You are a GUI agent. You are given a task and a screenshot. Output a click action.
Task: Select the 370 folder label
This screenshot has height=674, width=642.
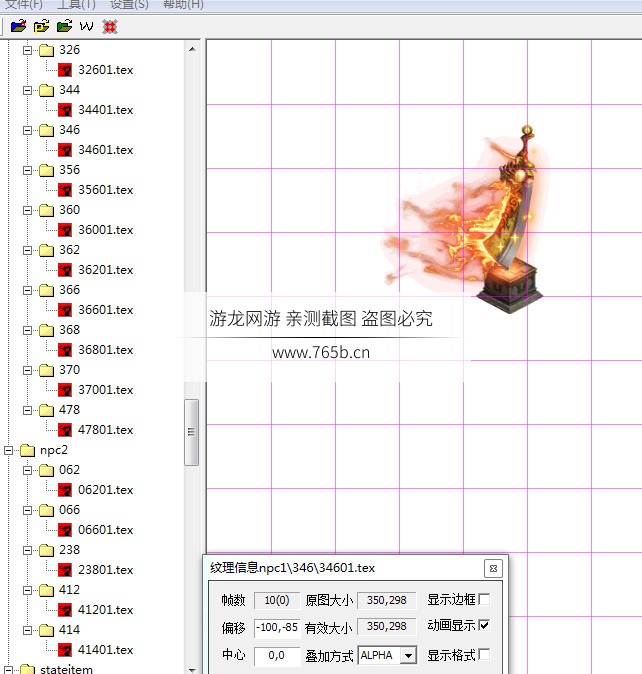tap(69, 370)
